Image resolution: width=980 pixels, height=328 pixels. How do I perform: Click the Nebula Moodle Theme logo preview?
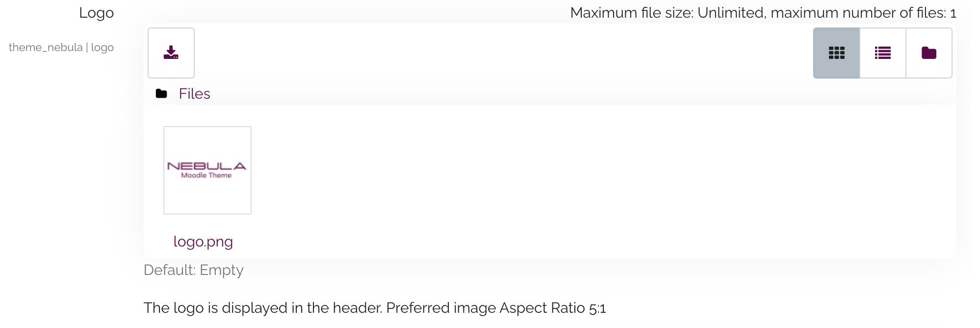207,170
